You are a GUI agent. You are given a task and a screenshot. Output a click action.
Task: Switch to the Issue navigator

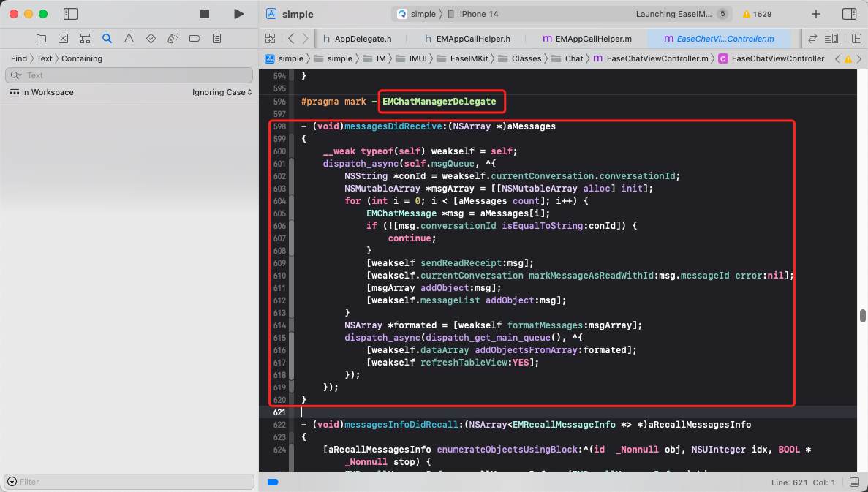point(129,38)
